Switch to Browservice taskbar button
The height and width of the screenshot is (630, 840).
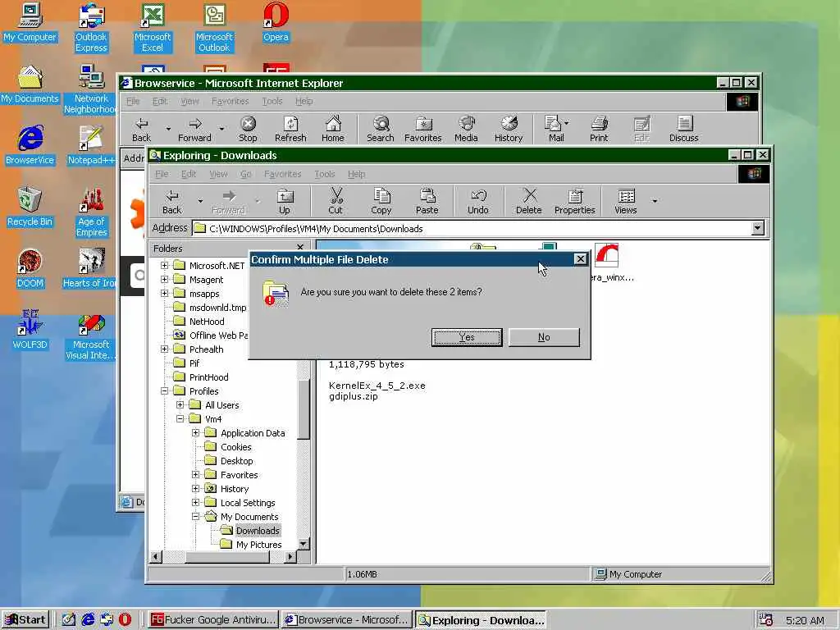(347, 620)
